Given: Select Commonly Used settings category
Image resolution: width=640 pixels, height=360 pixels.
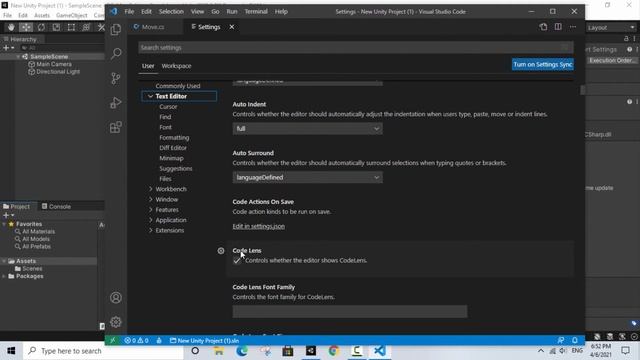Looking at the screenshot, I should point(178,86).
